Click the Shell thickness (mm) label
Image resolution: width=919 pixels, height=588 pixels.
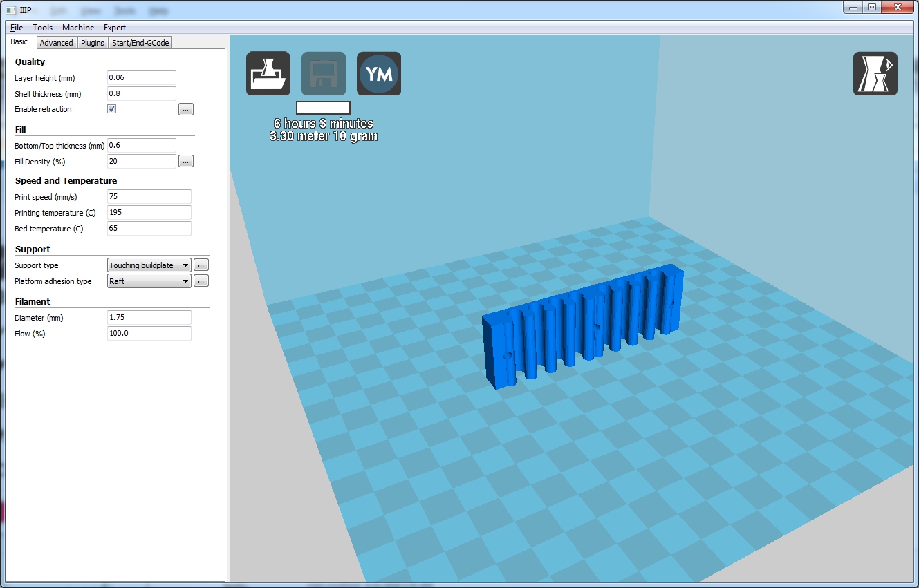tap(48, 94)
